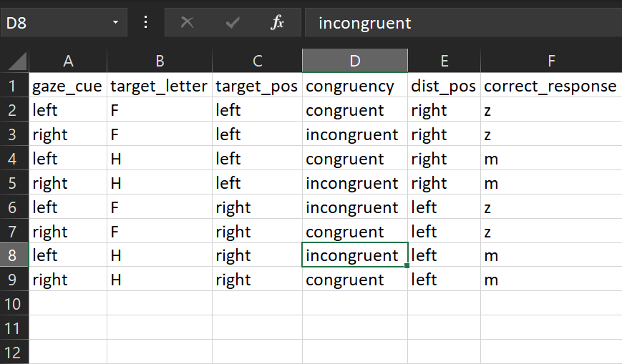Click the formula bar options dots
This screenshot has width=622, height=364.
pyautogui.click(x=146, y=23)
